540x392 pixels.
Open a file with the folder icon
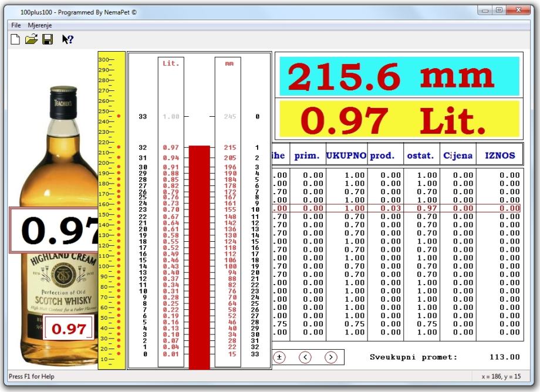(x=31, y=39)
